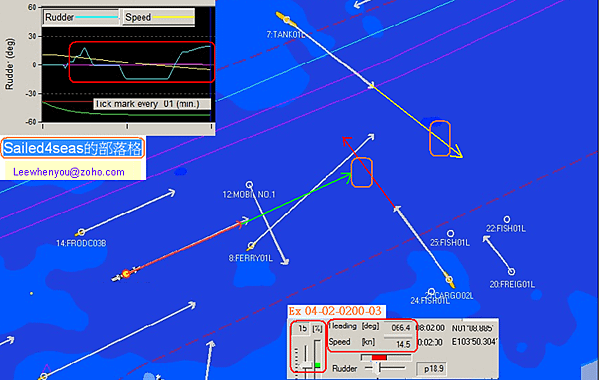Select the 8:FERRY01L vessel marker
This screenshot has width=600, height=380.
click(251, 246)
